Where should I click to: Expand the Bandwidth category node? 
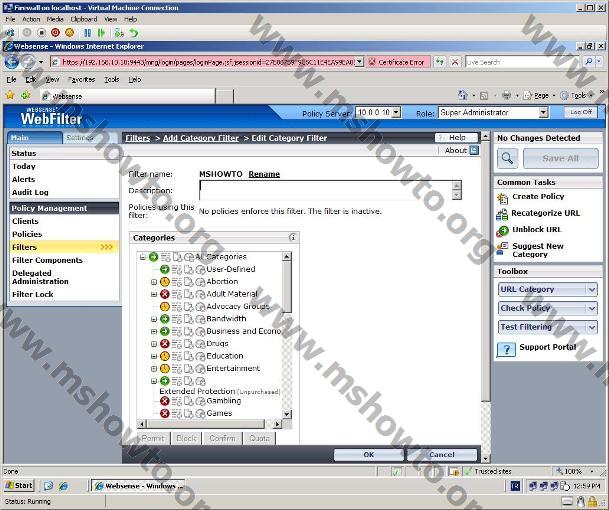pos(154,319)
